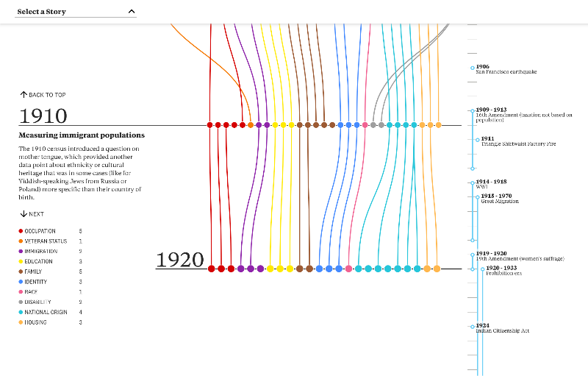This screenshot has height=376, width=588.
Task: Click the down arrow icon beside Next
Action: [24, 214]
